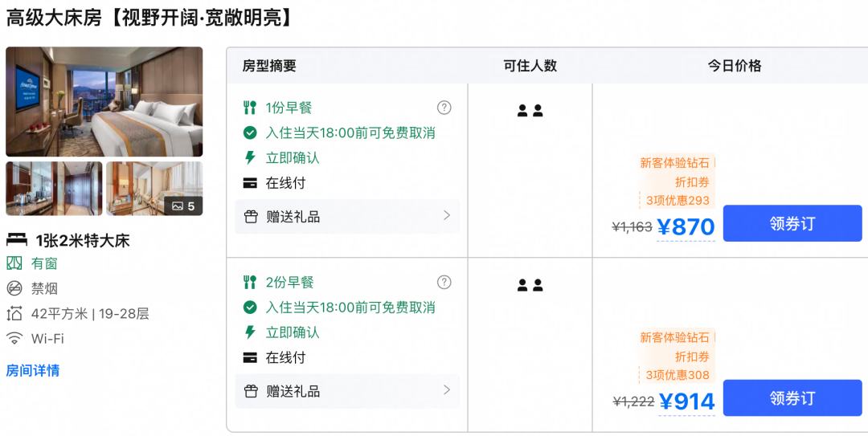This screenshot has width=868, height=436.
Task: Click the no-smoking icon beside 禁烟
Action: tap(14, 288)
